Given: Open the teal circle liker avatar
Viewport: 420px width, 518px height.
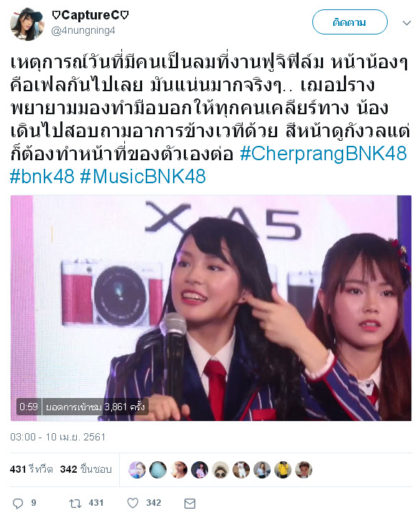Looking at the screenshot, I should click(158, 469).
